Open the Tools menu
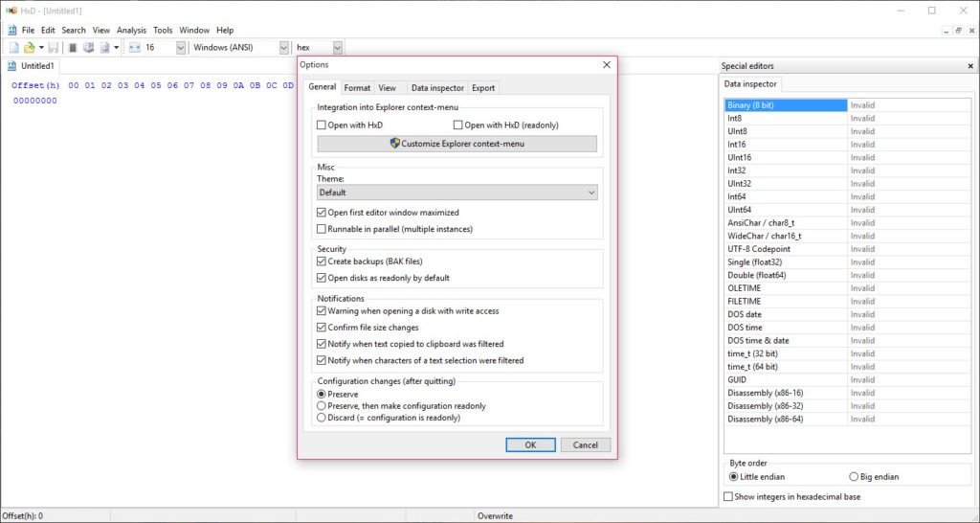The image size is (980, 523). [163, 30]
